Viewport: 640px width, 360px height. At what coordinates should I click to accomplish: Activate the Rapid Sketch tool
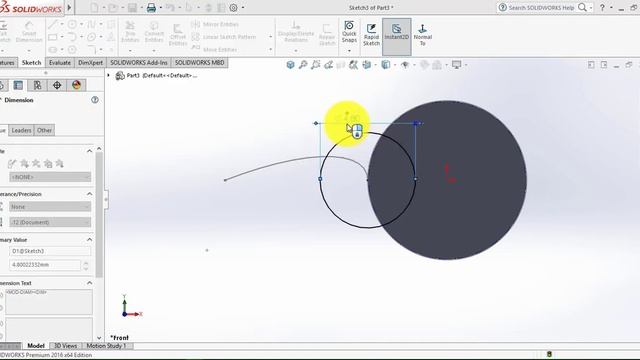point(371,34)
